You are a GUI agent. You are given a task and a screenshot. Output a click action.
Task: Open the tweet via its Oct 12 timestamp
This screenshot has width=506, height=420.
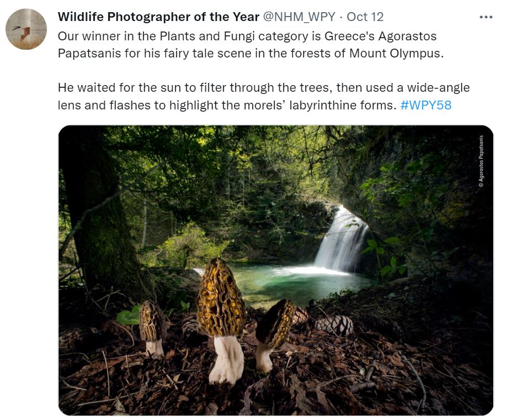(365, 17)
